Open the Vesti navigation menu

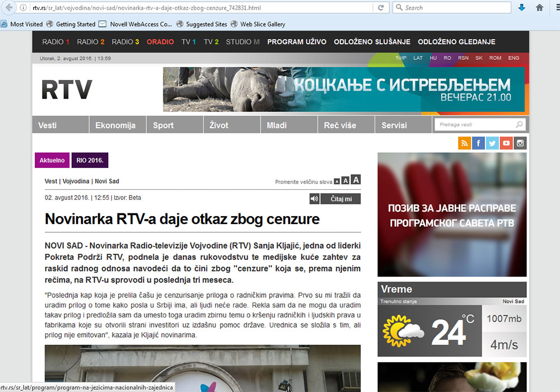48,125
